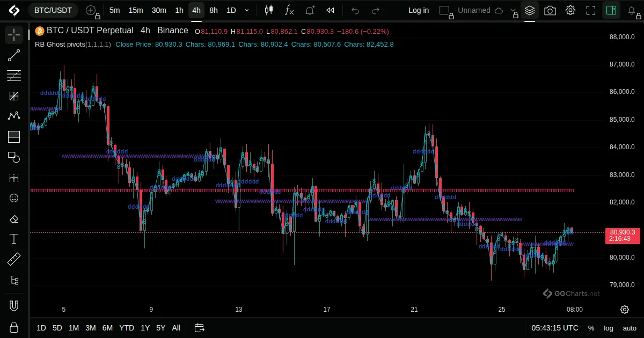
Task: Set range to 1Y
Action: (x=145, y=328)
